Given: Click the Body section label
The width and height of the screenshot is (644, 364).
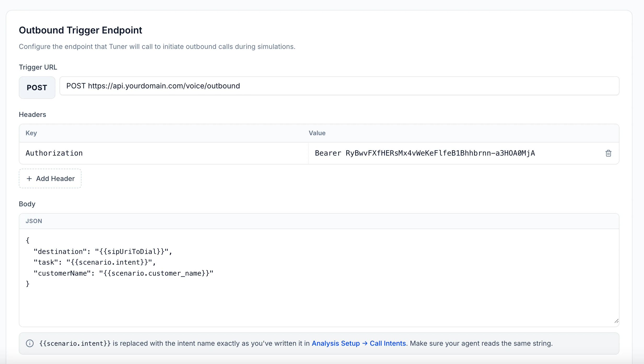Looking at the screenshot, I should tap(27, 204).
